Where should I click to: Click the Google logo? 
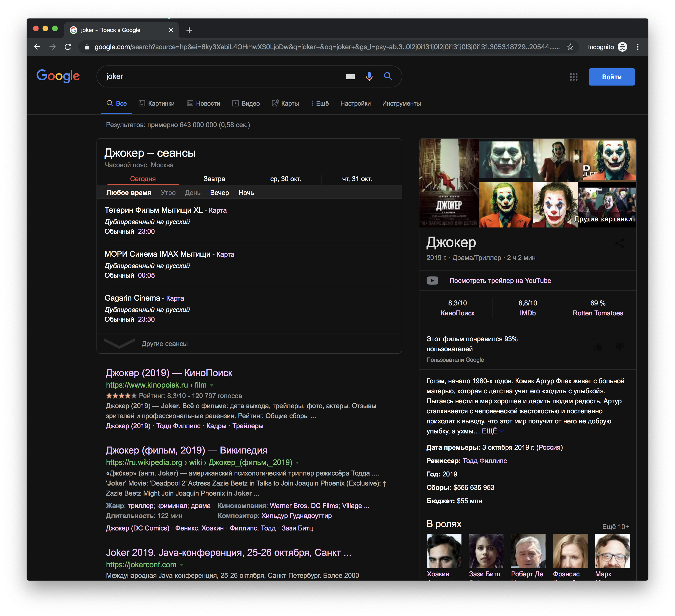[x=58, y=76]
